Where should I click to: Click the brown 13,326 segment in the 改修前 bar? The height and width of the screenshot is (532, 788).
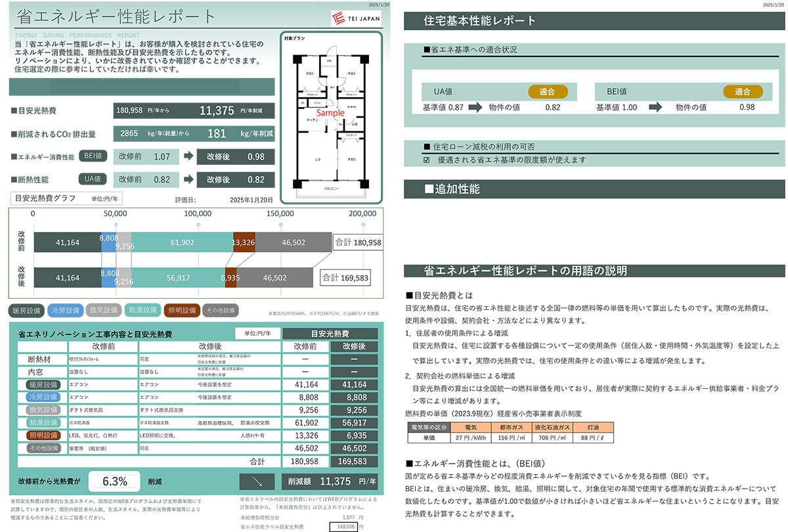pos(244,243)
